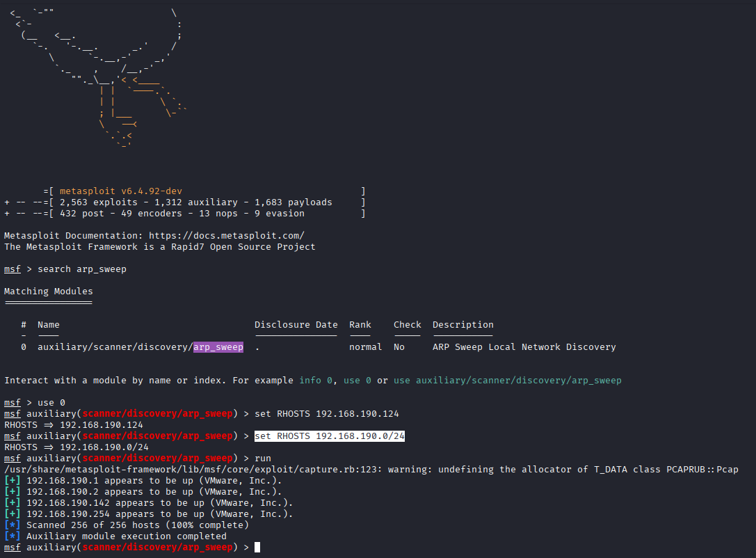Click the 'search arp_sweep' command text
The image size is (756, 558).
82,269
